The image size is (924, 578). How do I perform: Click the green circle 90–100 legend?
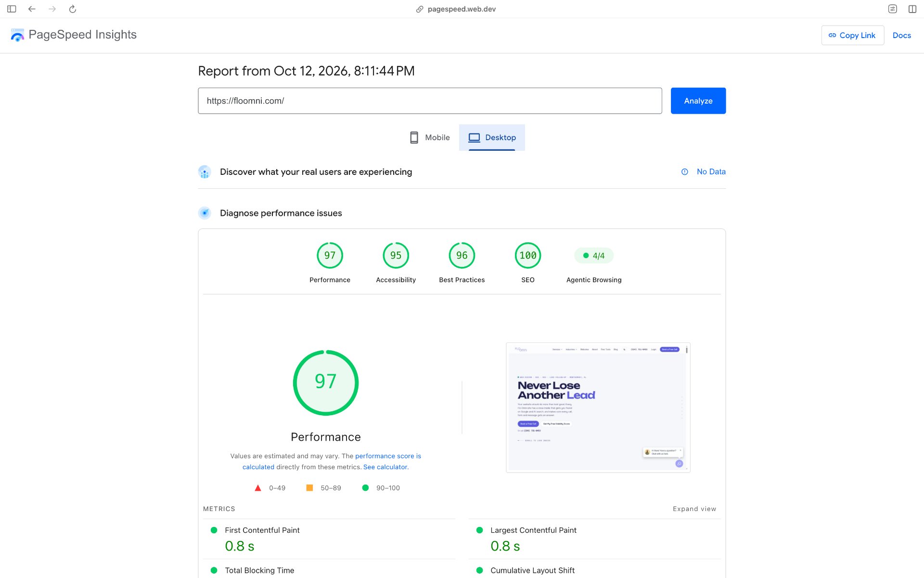pos(381,488)
